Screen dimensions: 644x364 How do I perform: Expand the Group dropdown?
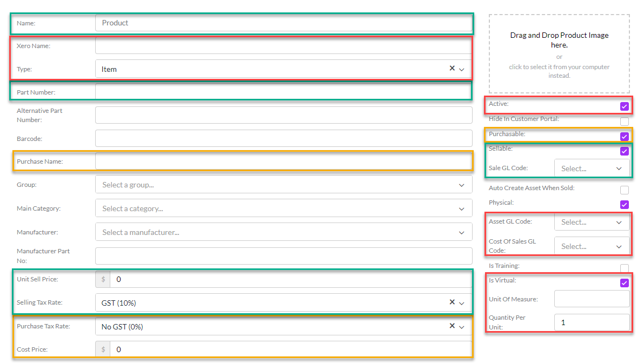point(461,185)
